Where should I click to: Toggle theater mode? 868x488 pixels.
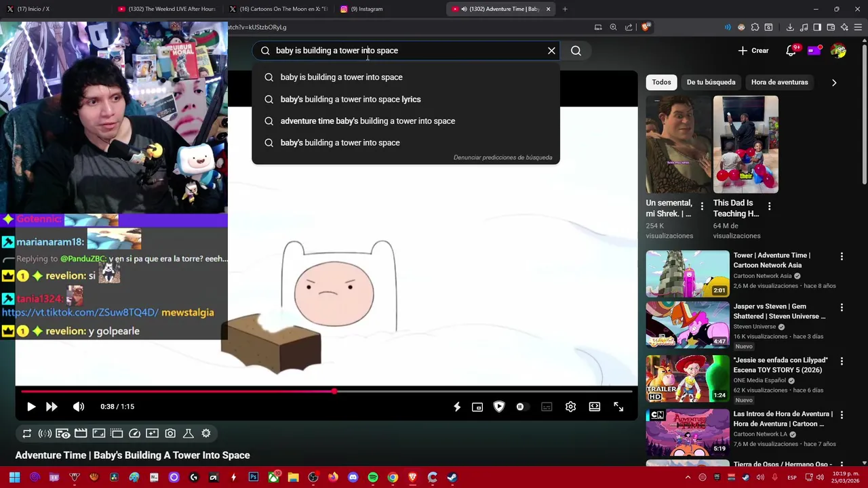pyautogui.click(x=595, y=407)
